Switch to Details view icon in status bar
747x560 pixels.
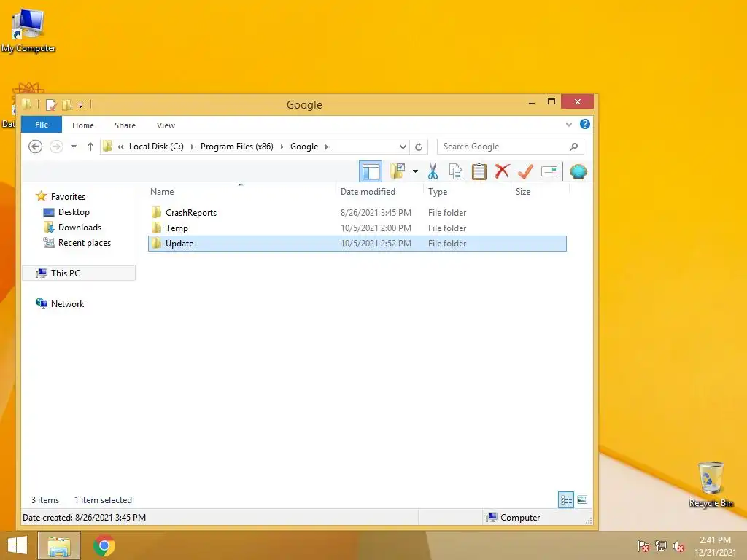point(566,500)
